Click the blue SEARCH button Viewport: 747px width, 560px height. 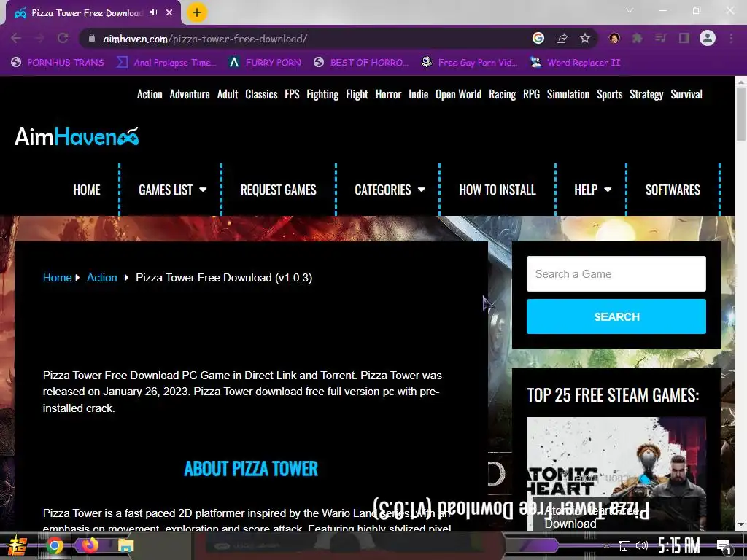[x=616, y=316]
